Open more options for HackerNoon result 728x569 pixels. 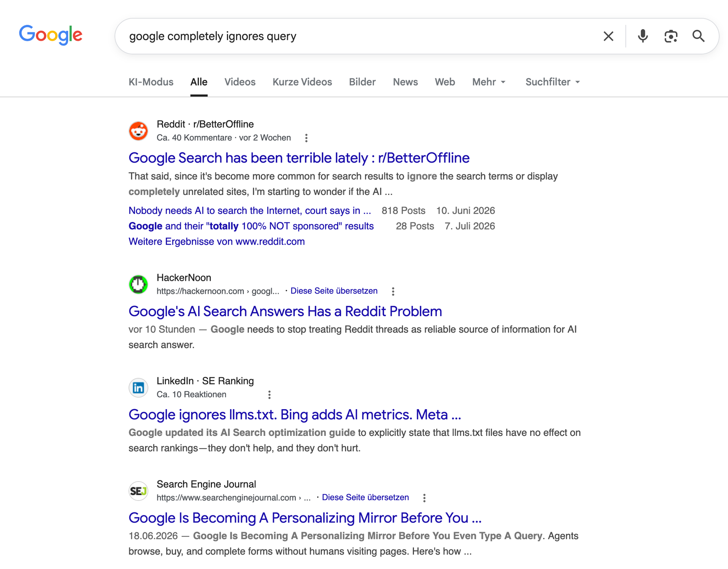[x=393, y=291]
